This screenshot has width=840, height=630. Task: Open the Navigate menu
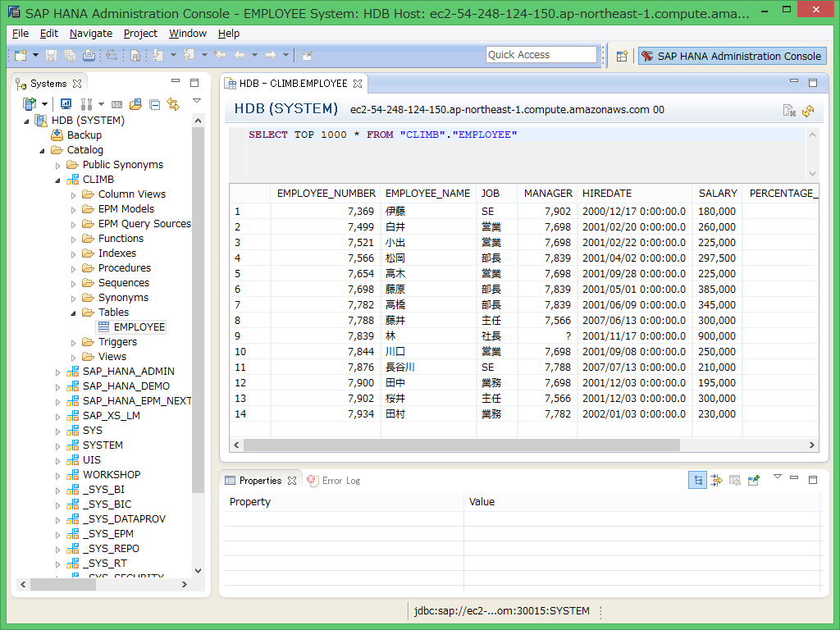pyautogui.click(x=90, y=33)
